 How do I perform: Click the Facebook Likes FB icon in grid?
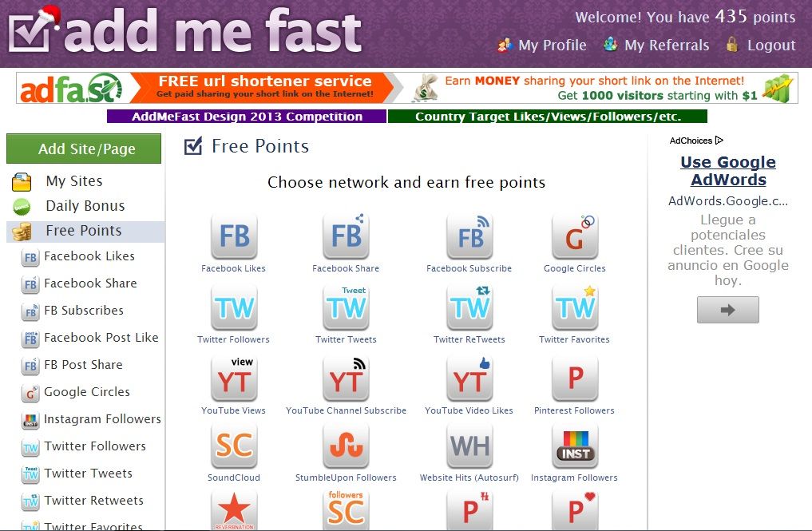point(234,236)
